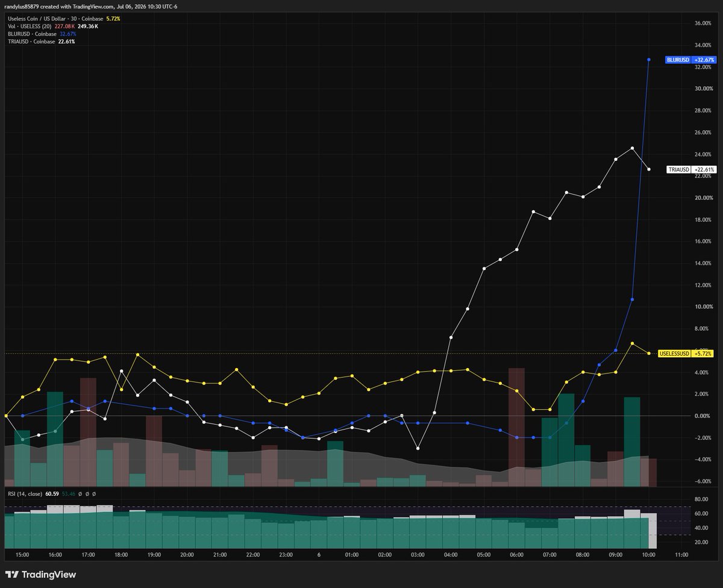The image size is (723, 588).
Task: Click the 16.00% price scale label
Action: tap(704, 241)
